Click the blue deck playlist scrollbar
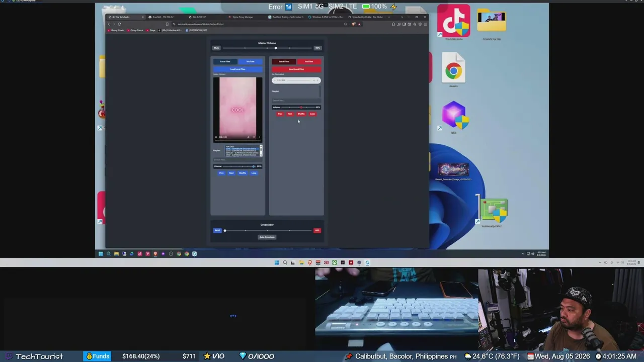The height and width of the screenshot is (362, 644). (x=261, y=151)
